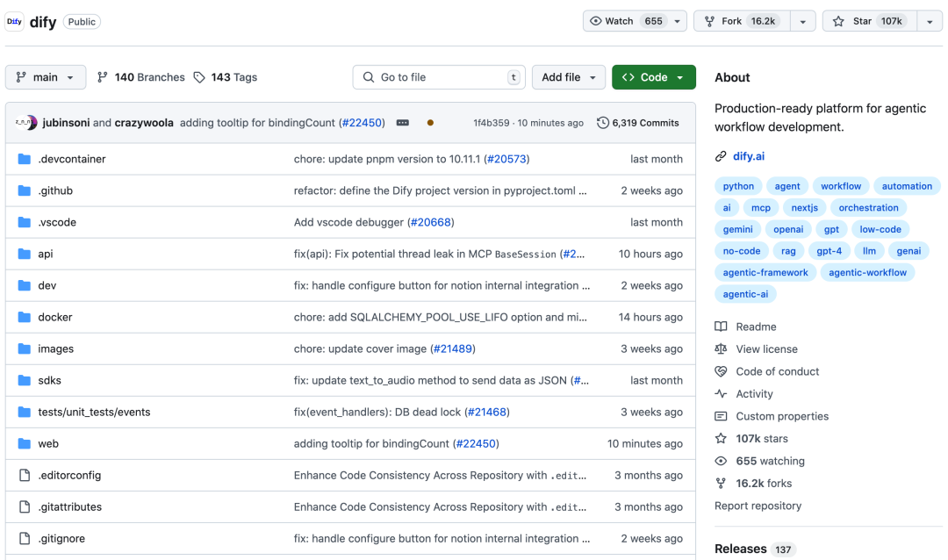
Task: Select the agentic-framework topic tag
Action: click(x=765, y=273)
